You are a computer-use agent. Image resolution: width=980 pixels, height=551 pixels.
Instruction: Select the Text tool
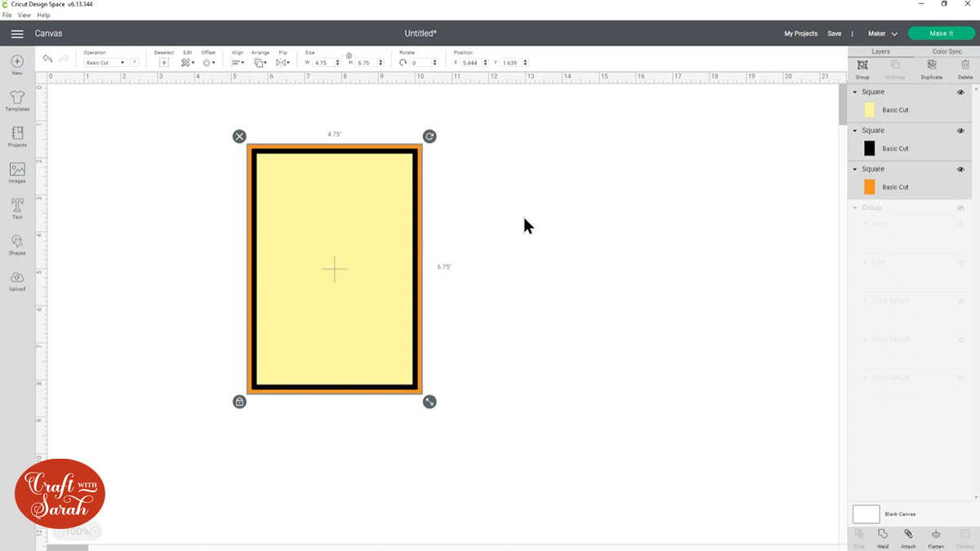pyautogui.click(x=17, y=208)
